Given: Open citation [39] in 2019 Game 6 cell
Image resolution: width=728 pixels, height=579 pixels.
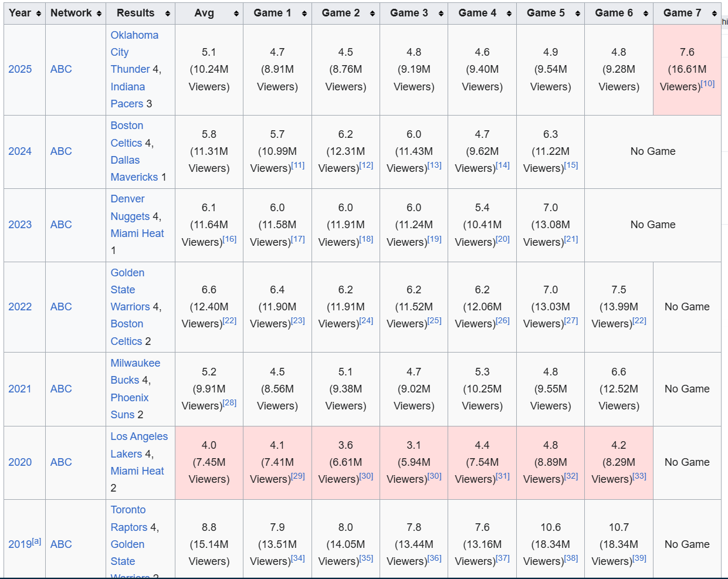Looking at the screenshot, I should [639, 558].
